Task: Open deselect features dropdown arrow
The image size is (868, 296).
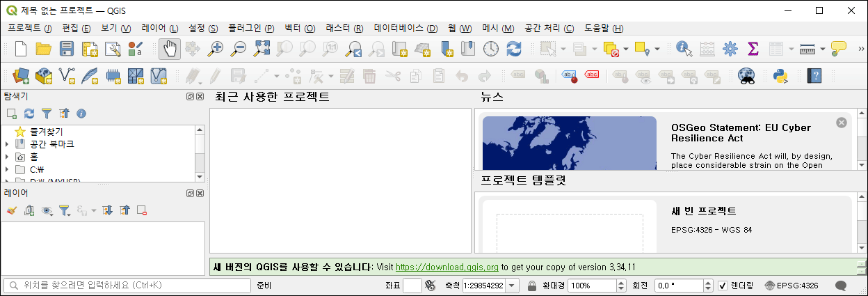Action: point(627,49)
